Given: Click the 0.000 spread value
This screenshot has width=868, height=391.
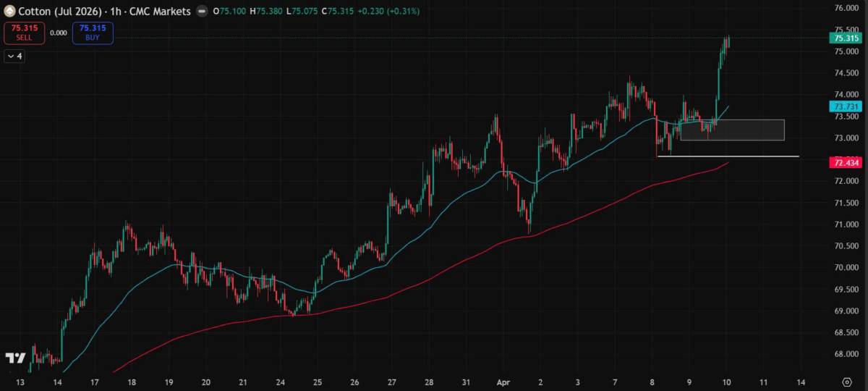Looking at the screenshot, I should point(59,33).
